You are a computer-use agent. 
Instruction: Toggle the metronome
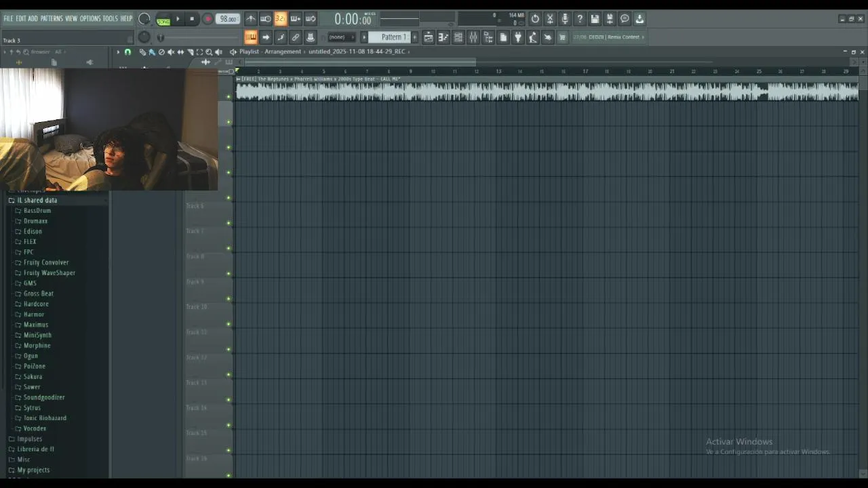[251, 19]
